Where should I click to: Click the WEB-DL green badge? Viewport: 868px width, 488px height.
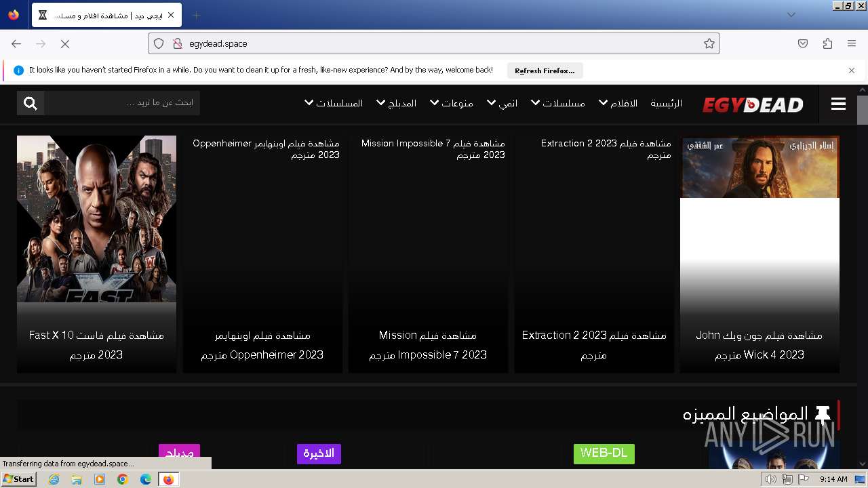pyautogui.click(x=604, y=453)
